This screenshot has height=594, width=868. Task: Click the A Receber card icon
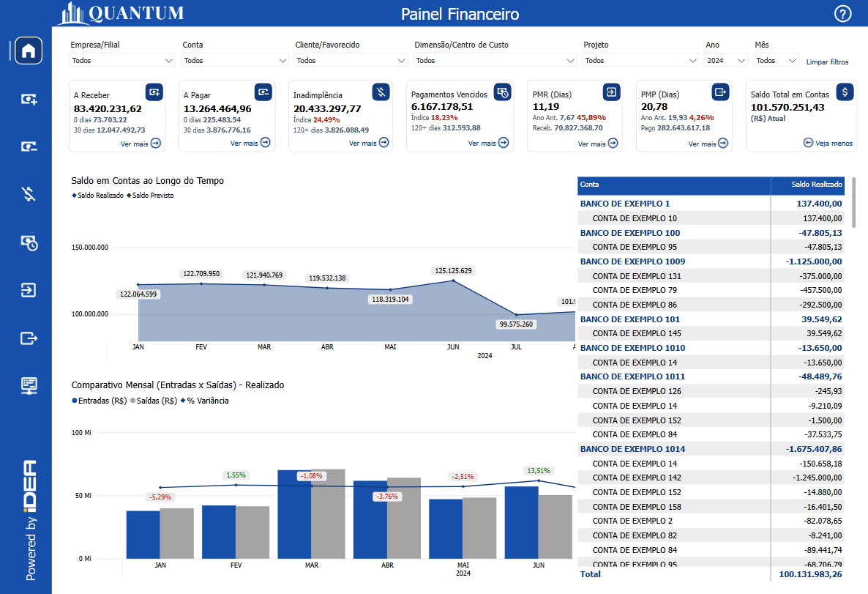point(154,92)
